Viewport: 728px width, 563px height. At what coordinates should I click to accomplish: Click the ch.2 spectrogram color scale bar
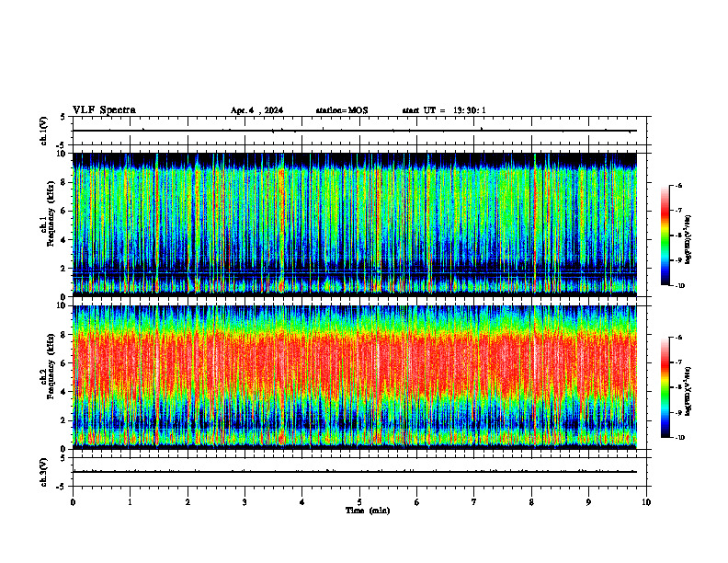click(665, 387)
